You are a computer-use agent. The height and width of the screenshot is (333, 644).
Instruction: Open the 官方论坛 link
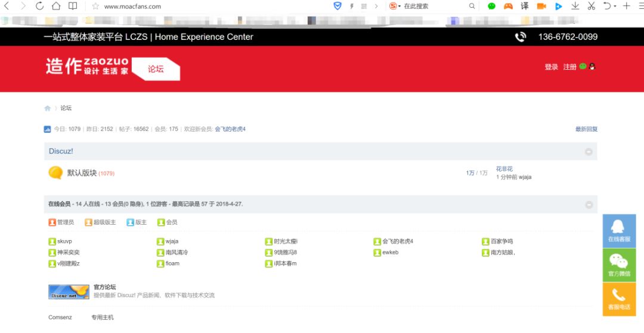click(105, 287)
